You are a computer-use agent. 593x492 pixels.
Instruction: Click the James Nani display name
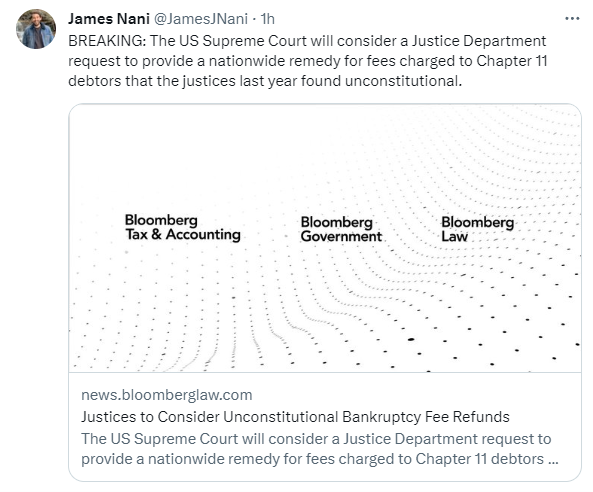pos(109,19)
